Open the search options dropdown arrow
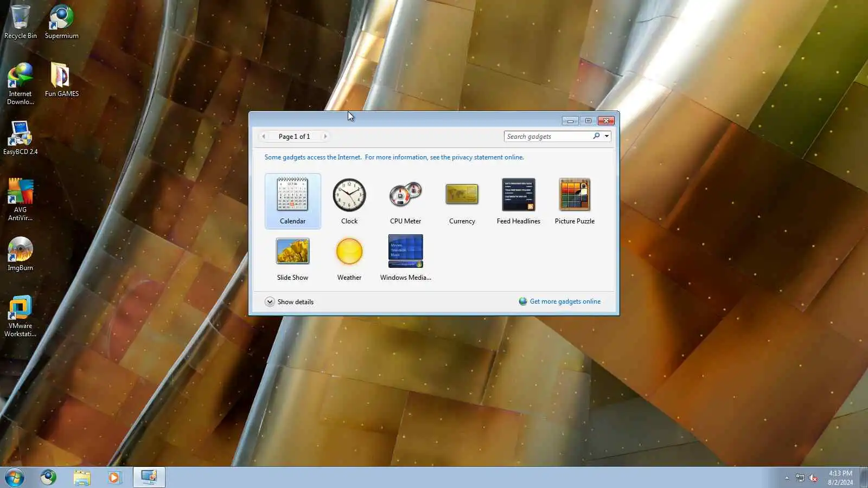This screenshot has width=868, height=488. click(607, 137)
